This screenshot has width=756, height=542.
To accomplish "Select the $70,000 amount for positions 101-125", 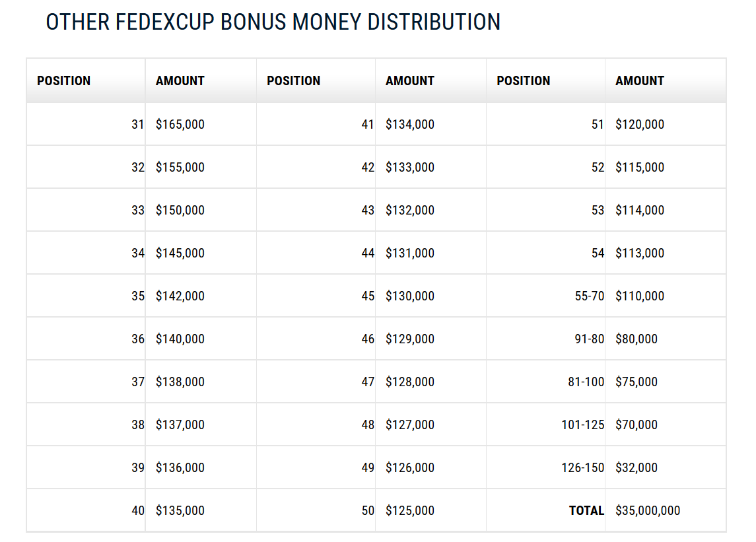I will click(x=636, y=425).
